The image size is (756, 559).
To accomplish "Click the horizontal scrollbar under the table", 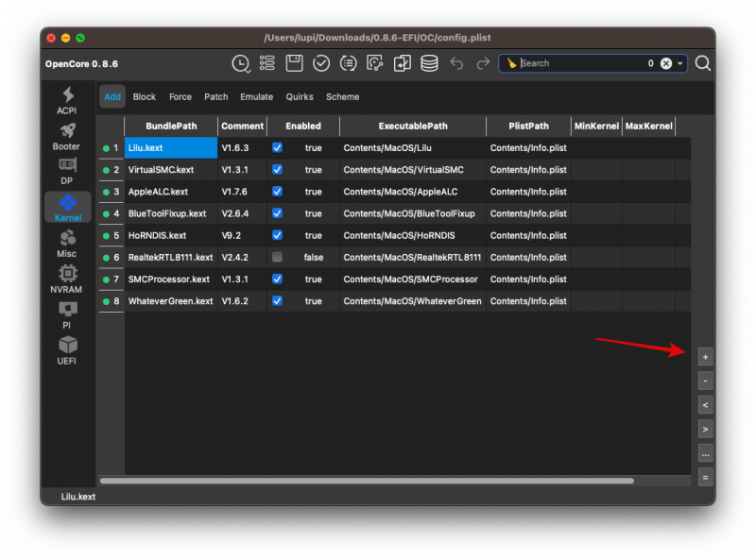I will [367, 481].
